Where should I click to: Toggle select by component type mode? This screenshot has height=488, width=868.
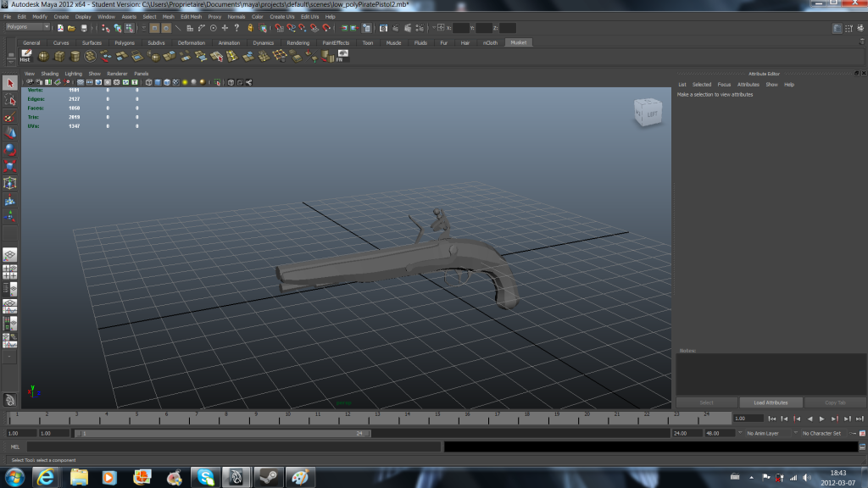click(129, 28)
